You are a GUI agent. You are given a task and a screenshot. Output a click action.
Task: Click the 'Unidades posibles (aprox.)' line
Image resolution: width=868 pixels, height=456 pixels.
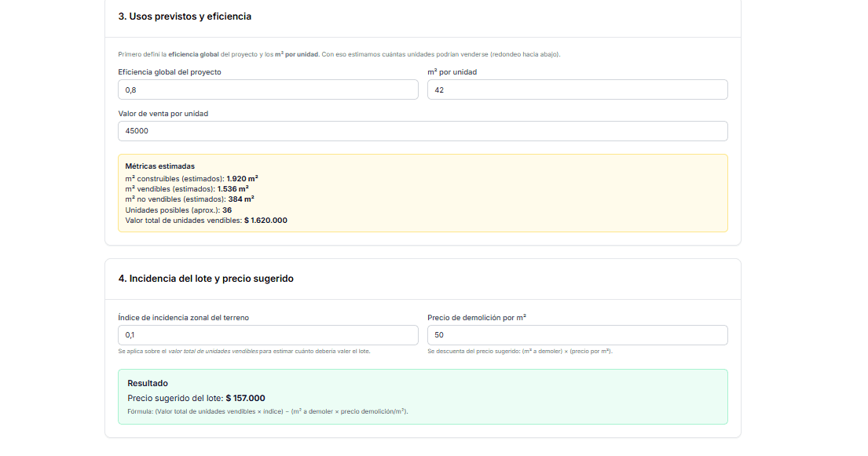tap(178, 210)
